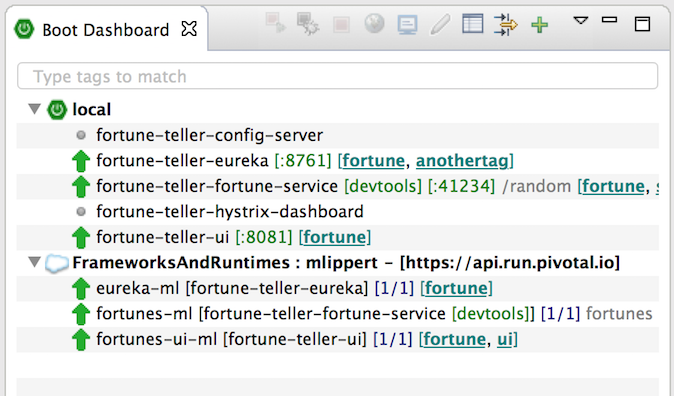Click the anothertag tag link
Image resolution: width=674 pixels, height=396 pixels.
462,161
